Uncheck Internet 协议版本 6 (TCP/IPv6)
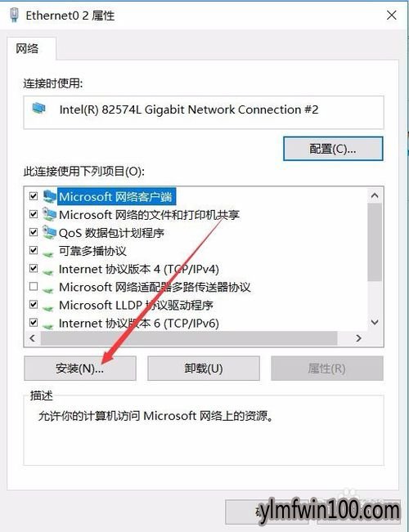 pos(34,322)
